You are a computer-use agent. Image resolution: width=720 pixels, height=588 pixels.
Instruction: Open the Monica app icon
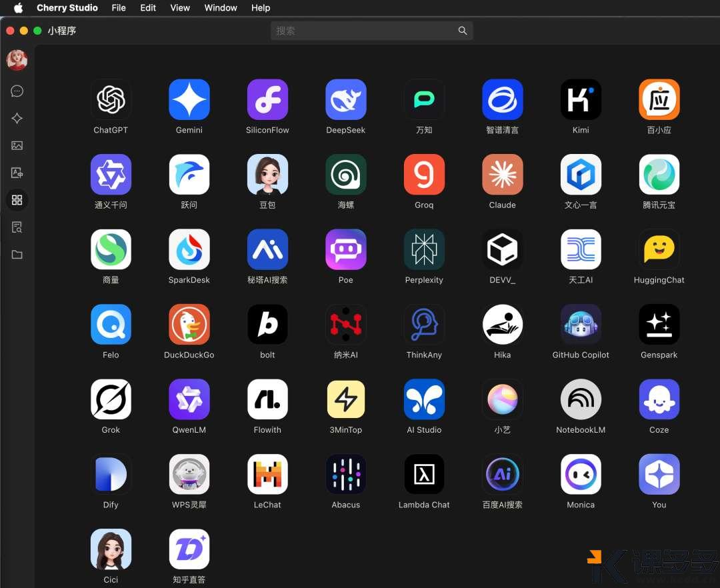coord(581,474)
